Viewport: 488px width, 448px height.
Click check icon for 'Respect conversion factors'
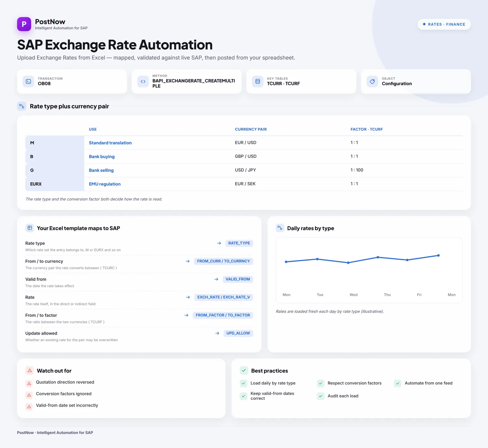tap(320, 383)
